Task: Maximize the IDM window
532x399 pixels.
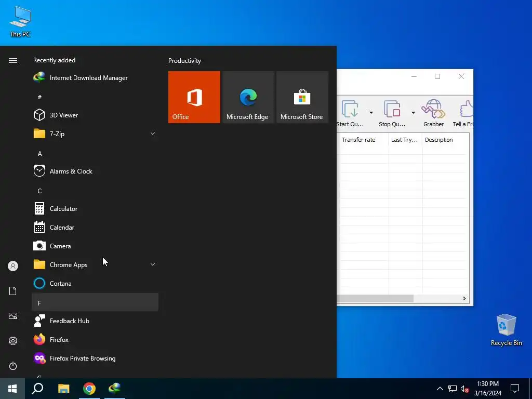Action: pyautogui.click(x=437, y=76)
